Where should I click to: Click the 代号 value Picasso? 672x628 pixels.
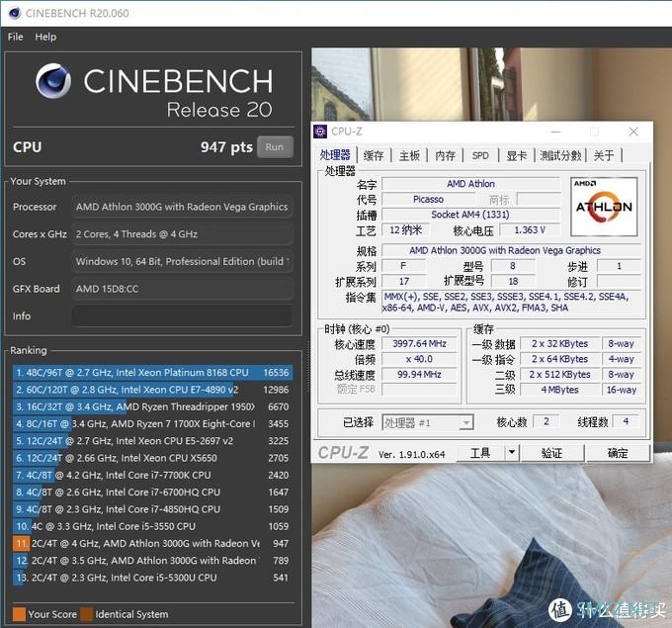click(428, 199)
